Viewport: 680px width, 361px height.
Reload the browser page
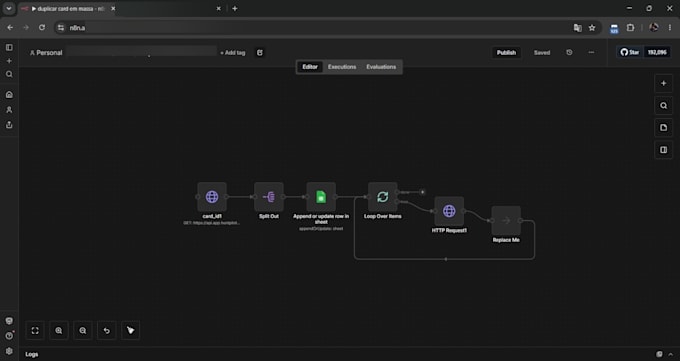[x=42, y=28]
